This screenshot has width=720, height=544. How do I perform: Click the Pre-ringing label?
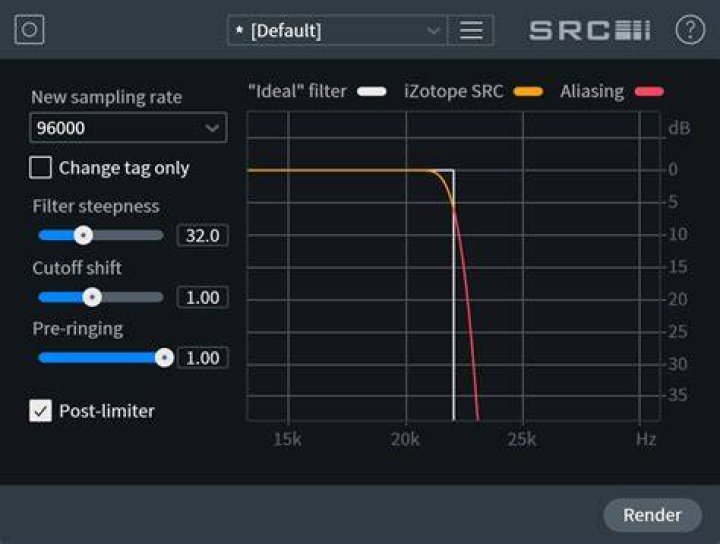click(78, 329)
